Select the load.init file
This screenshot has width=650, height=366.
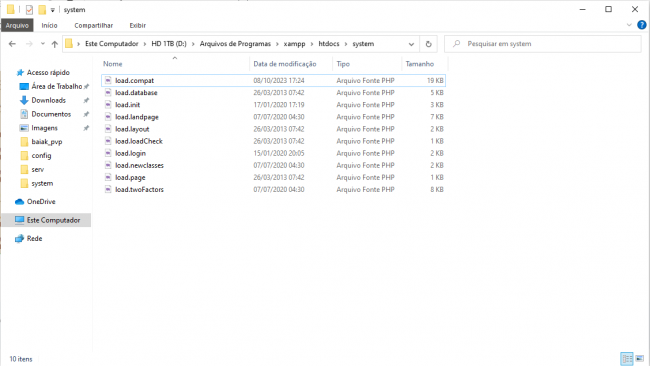coord(273,105)
